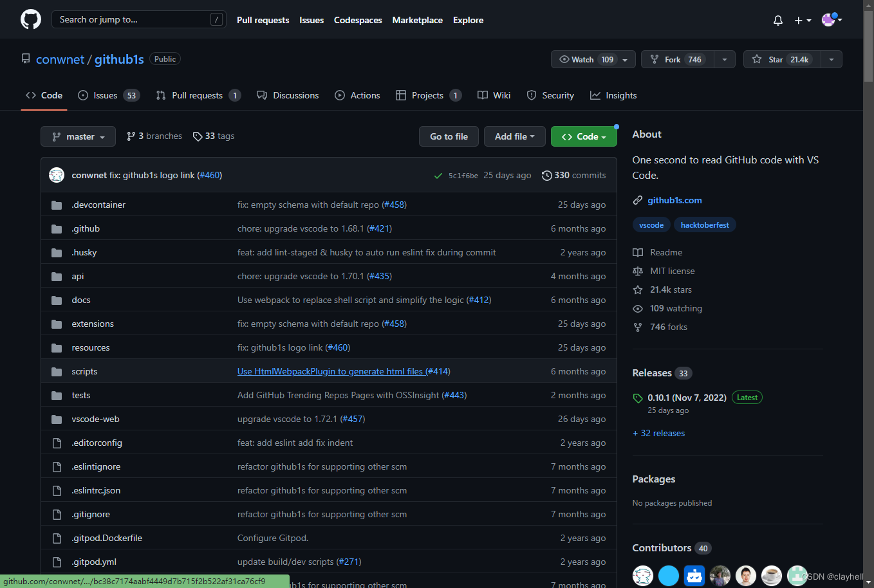Image resolution: width=874 pixels, height=588 pixels.
Task: Switch to the Issues tab
Action: (x=108, y=95)
